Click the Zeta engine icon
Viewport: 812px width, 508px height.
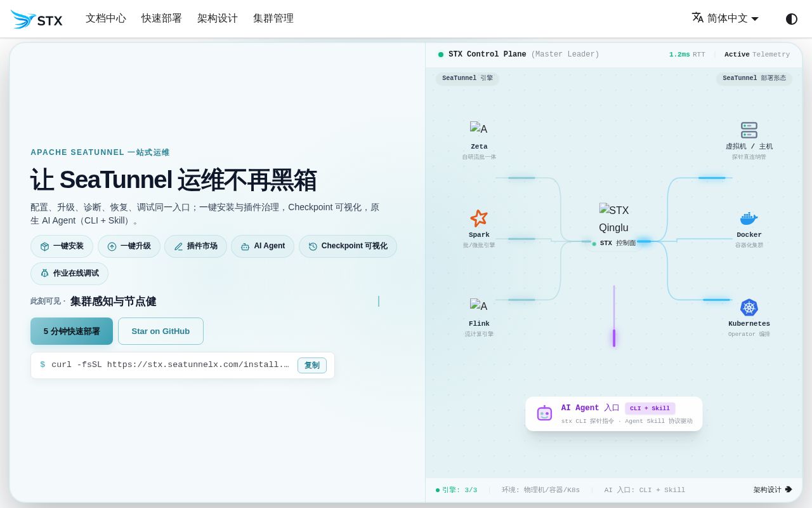(479, 129)
